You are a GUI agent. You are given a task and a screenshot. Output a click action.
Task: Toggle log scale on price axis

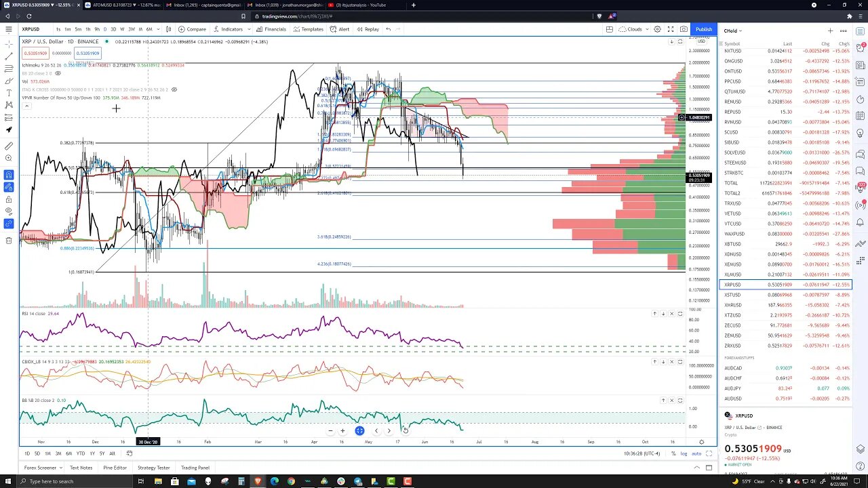coord(684,453)
